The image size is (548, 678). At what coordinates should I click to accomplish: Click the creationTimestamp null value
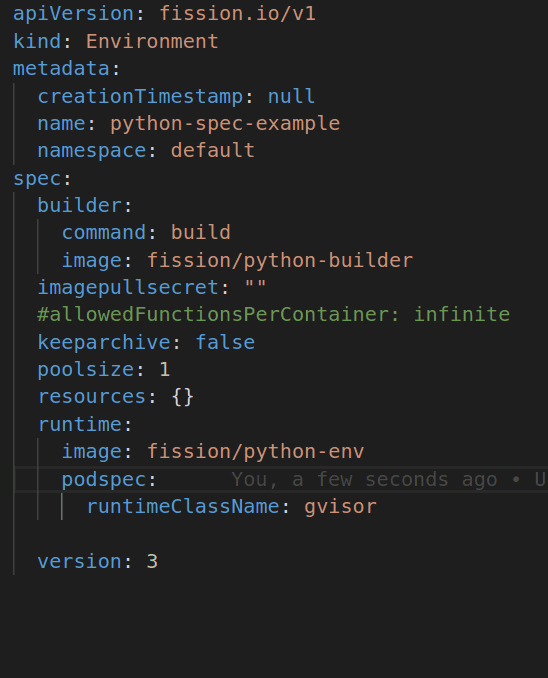[x=291, y=96]
